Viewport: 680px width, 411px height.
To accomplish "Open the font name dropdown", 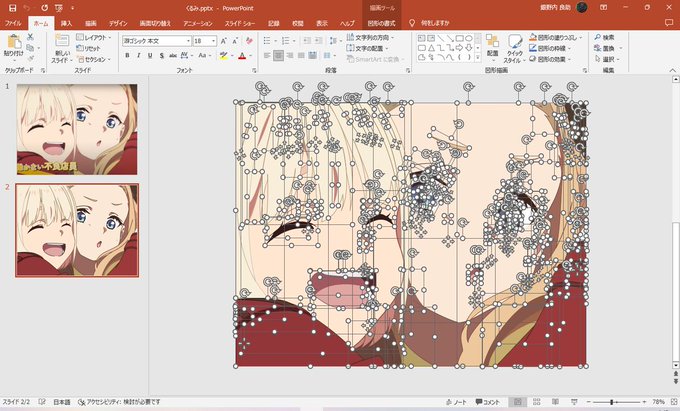I will [189, 41].
